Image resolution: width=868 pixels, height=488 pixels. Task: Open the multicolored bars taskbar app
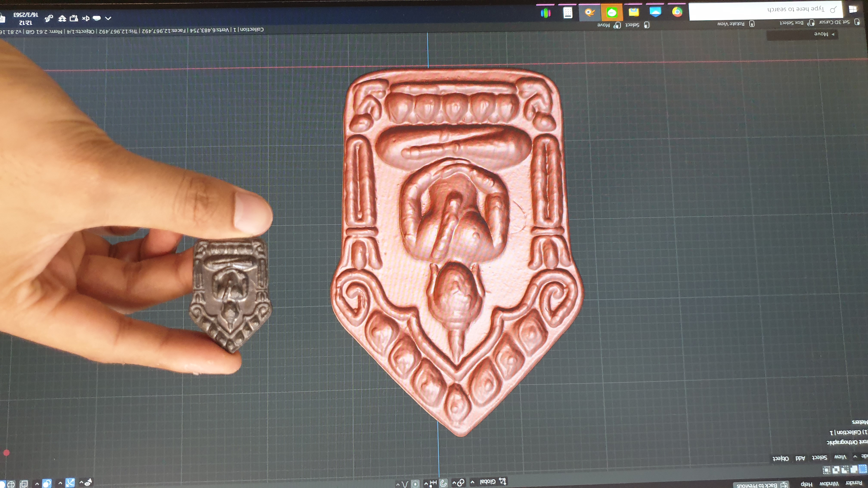tap(546, 13)
